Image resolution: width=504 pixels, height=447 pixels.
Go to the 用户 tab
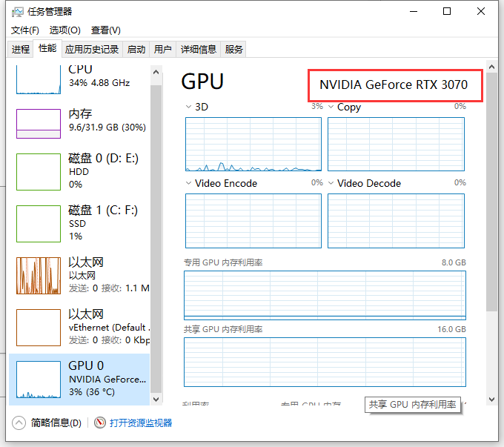tap(162, 50)
